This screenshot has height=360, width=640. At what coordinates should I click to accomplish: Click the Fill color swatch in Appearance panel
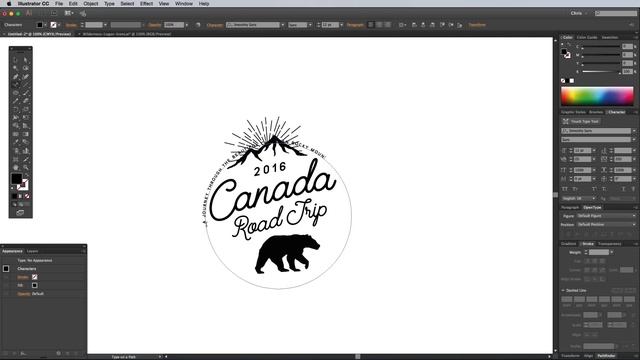(35, 285)
